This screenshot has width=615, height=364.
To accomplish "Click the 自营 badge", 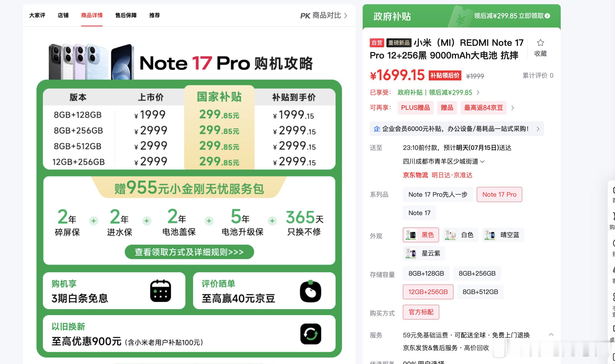I will (377, 43).
